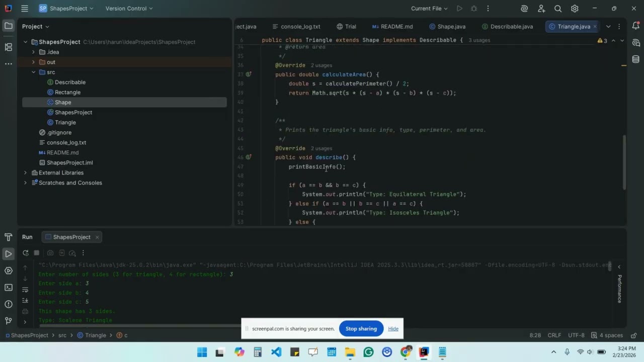
Task: Open Run panel more options
Action: click(x=83, y=253)
